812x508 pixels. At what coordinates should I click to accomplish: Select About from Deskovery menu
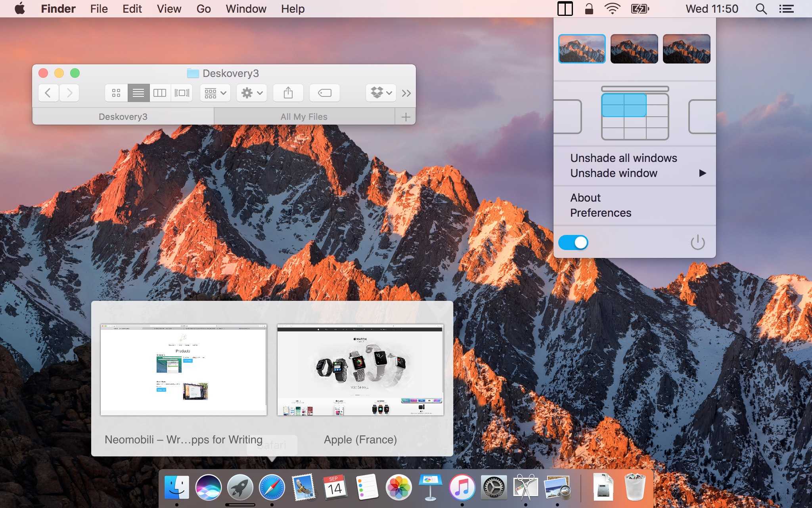pyautogui.click(x=585, y=197)
